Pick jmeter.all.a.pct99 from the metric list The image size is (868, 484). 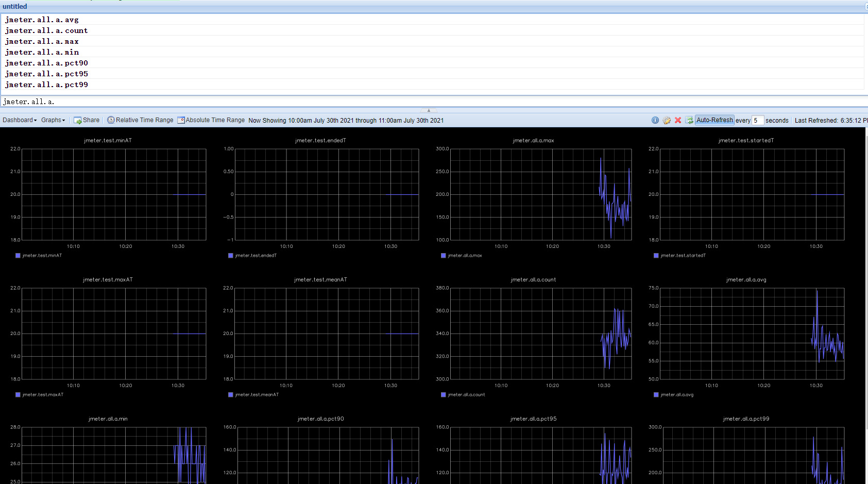46,85
